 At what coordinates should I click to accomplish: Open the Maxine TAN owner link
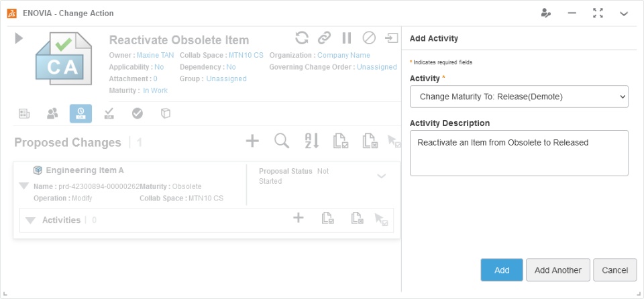(x=156, y=56)
